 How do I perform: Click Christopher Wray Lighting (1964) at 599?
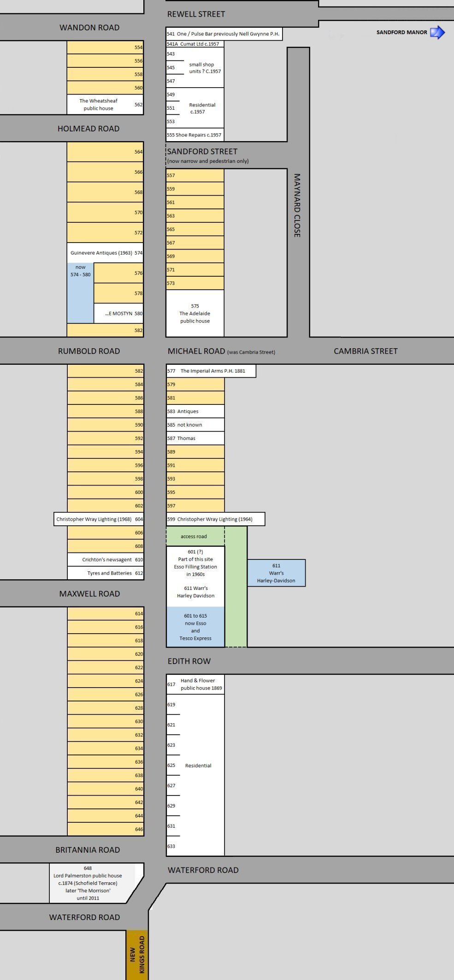215,519
